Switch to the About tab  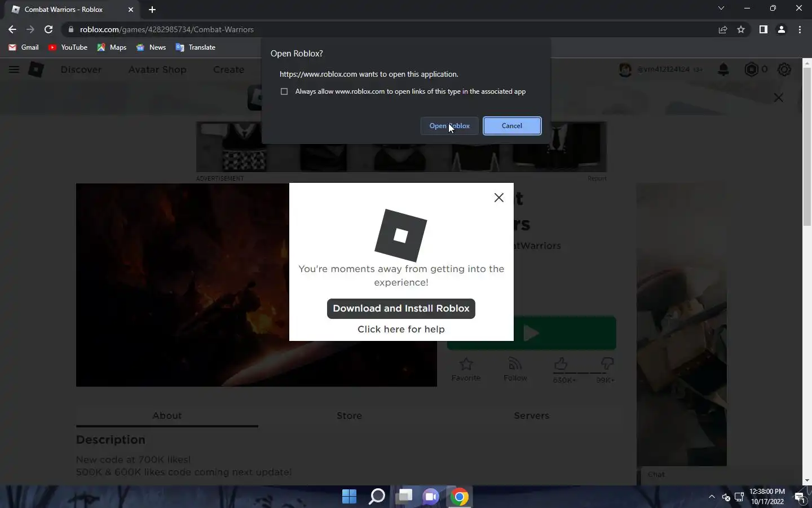tap(167, 415)
